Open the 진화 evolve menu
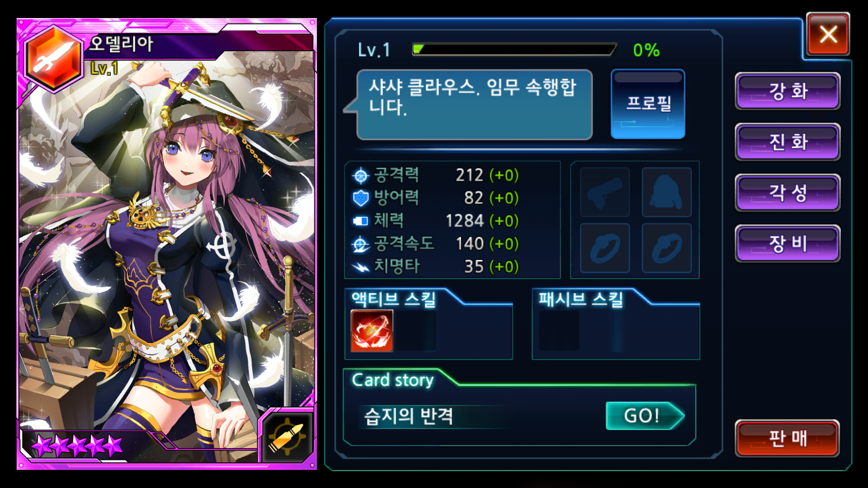The height and width of the screenshot is (488, 868). point(788,142)
